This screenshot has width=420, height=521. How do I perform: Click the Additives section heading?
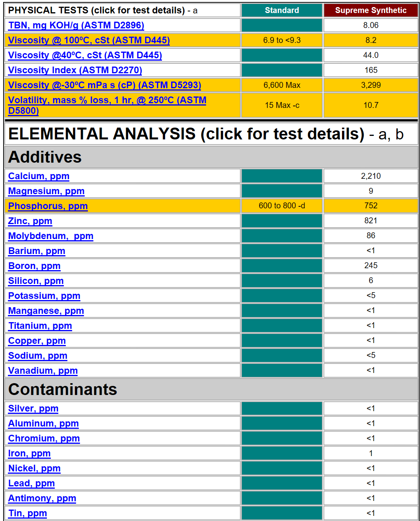(x=45, y=157)
